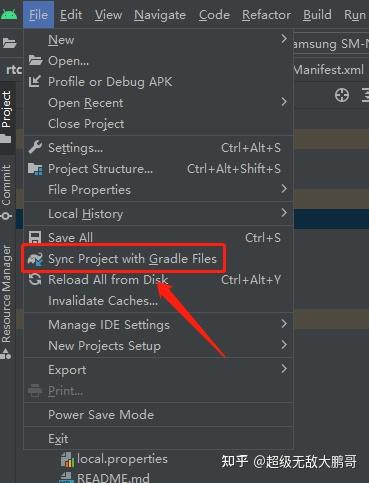Click the crosshair locate icon in the toolbar
Viewport: 369px width, 483px height.
[342, 95]
